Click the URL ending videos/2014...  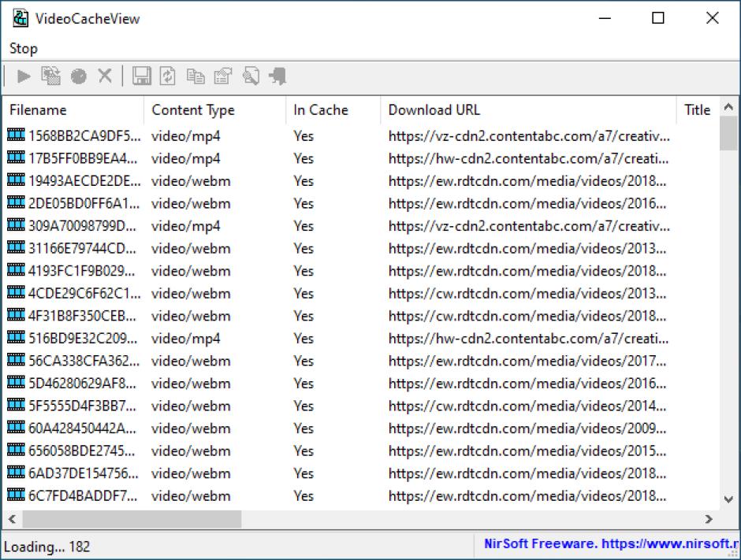pyautogui.click(x=527, y=406)
